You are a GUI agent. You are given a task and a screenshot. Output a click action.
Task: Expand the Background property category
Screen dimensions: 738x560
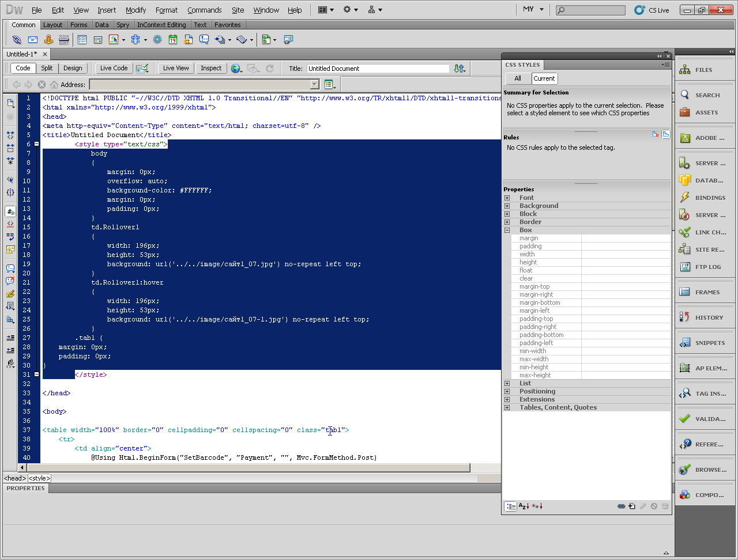(507, 206)
